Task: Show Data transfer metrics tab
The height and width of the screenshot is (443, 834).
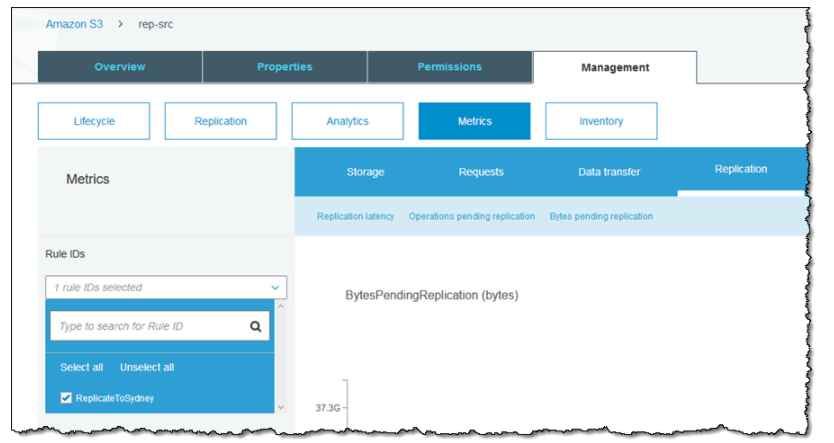Action: (609, 172)
